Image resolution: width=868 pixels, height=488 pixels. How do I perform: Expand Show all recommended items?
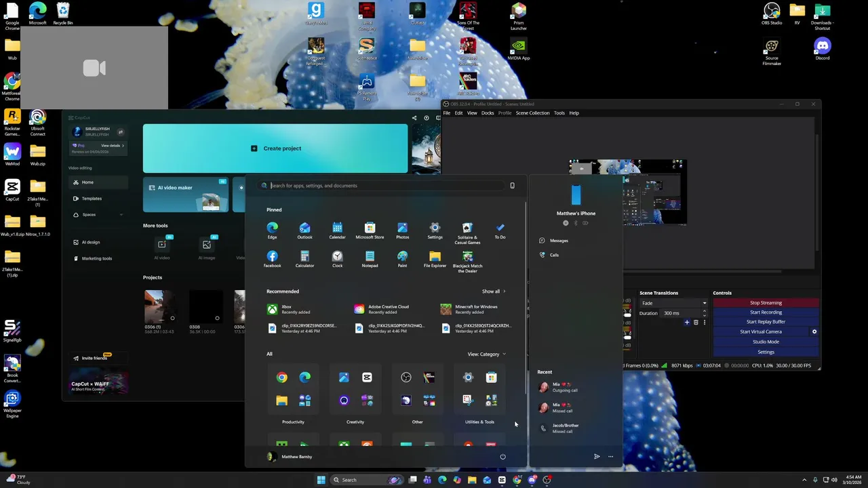[x=494, y=291]
